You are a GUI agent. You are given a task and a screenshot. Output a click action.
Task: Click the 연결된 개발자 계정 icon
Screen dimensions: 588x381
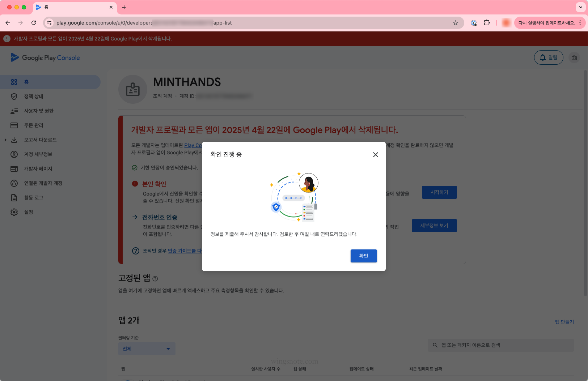pos(14,183)
